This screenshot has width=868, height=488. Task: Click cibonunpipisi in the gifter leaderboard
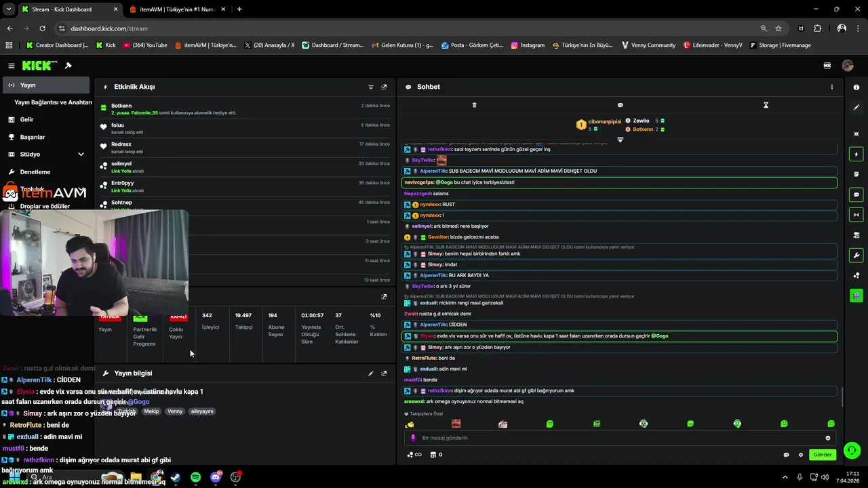pos(605,121)
